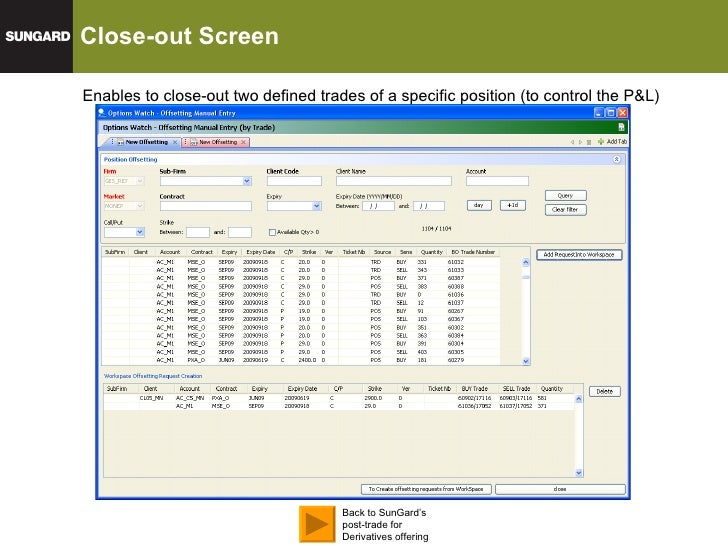Select trade row with number 61037
The height and width of the screenshot is (546, 728).
[301, 303]
